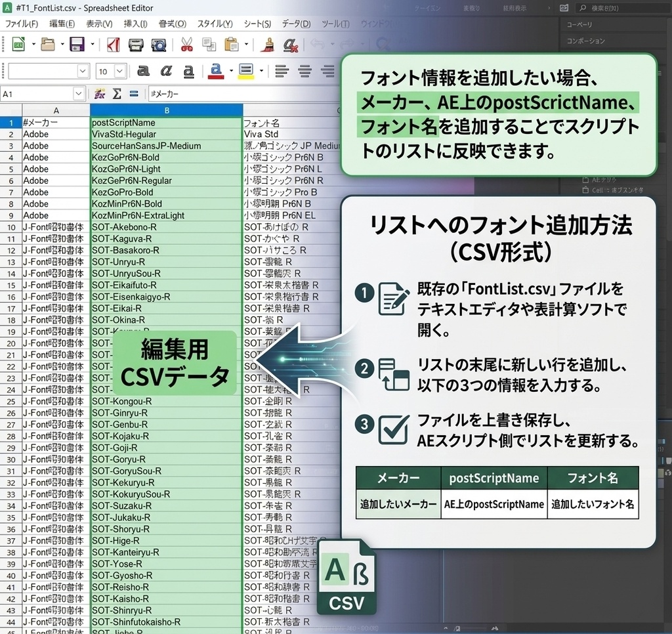Expand the background color dropdown arrow

point(261,71)
